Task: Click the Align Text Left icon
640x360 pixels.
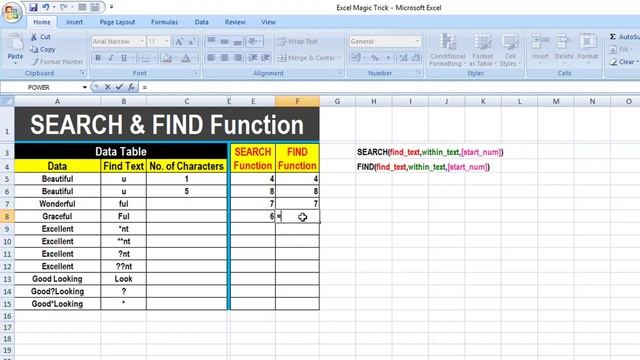Action: (211, 58)
